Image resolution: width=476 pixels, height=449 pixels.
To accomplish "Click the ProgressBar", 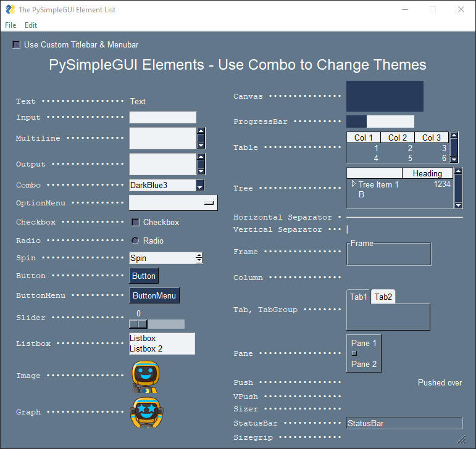I will point(380,122).
